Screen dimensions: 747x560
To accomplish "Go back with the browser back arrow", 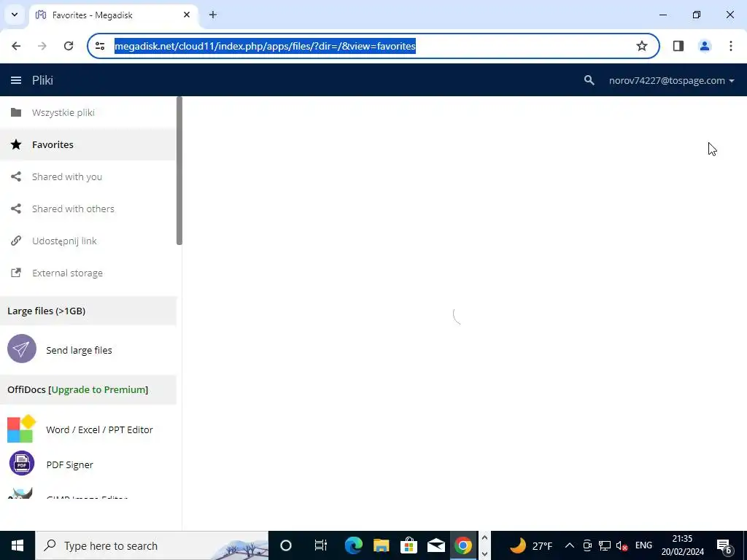I will tap(16, 46).
